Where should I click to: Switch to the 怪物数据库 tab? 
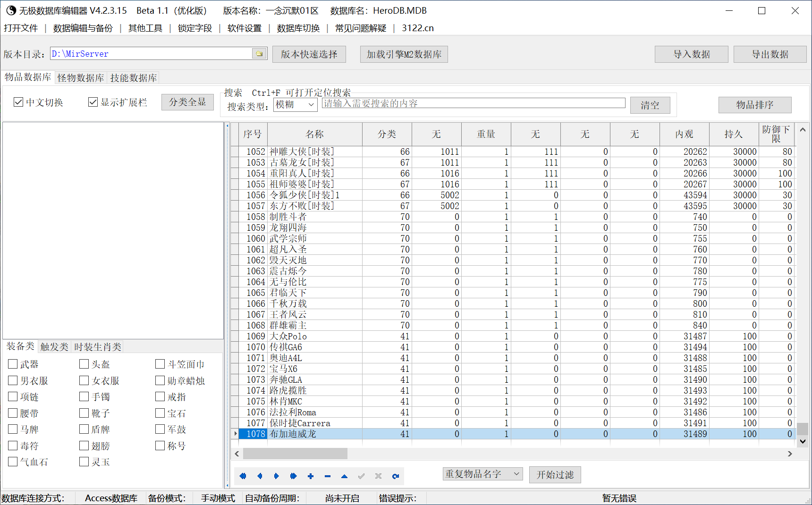click(x=81, y=78)
